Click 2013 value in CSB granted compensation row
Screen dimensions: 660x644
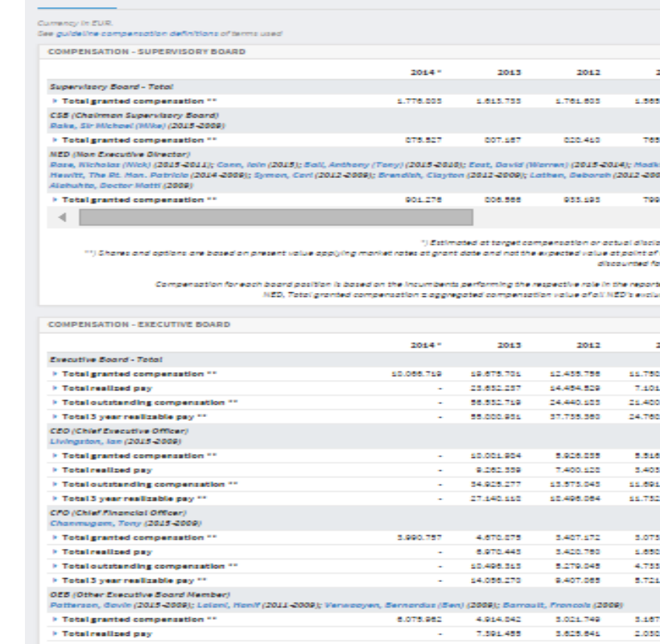[x=502, y=140]
